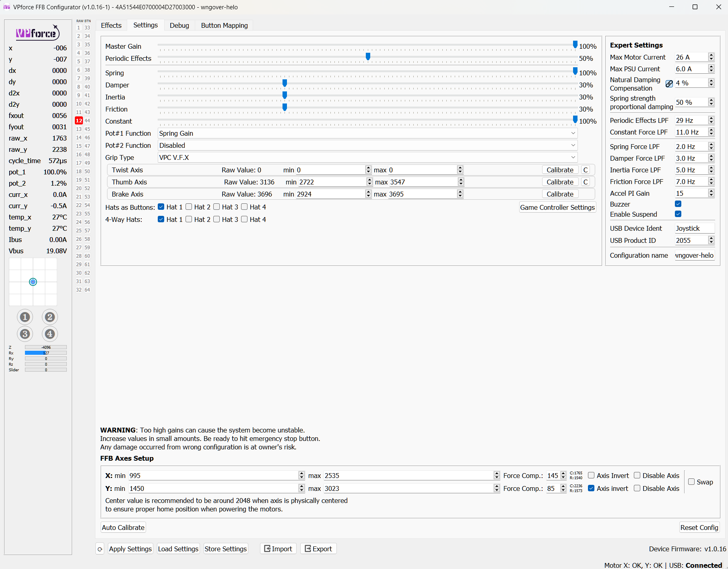Click the Store Settings button
This screenshot has width=728, height=569.
pos(225,549)
